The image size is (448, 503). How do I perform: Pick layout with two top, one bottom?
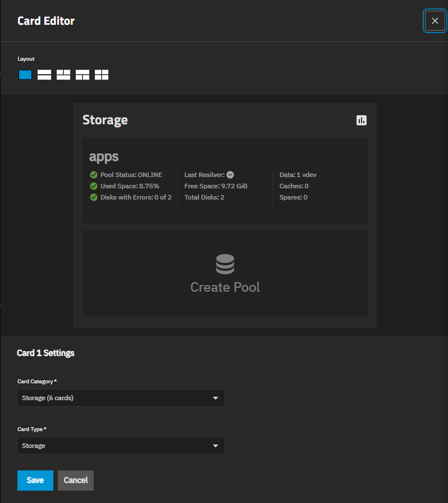tap(63, 75)
